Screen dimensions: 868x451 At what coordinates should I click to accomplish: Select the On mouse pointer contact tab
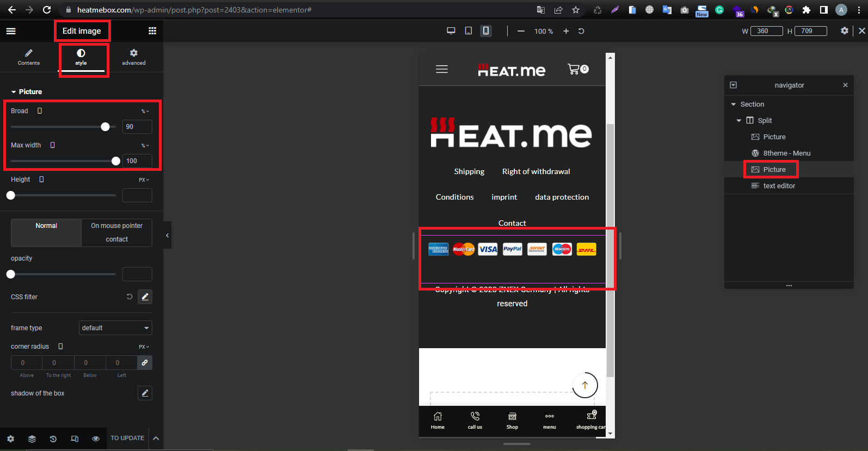[x=117, y=232]
